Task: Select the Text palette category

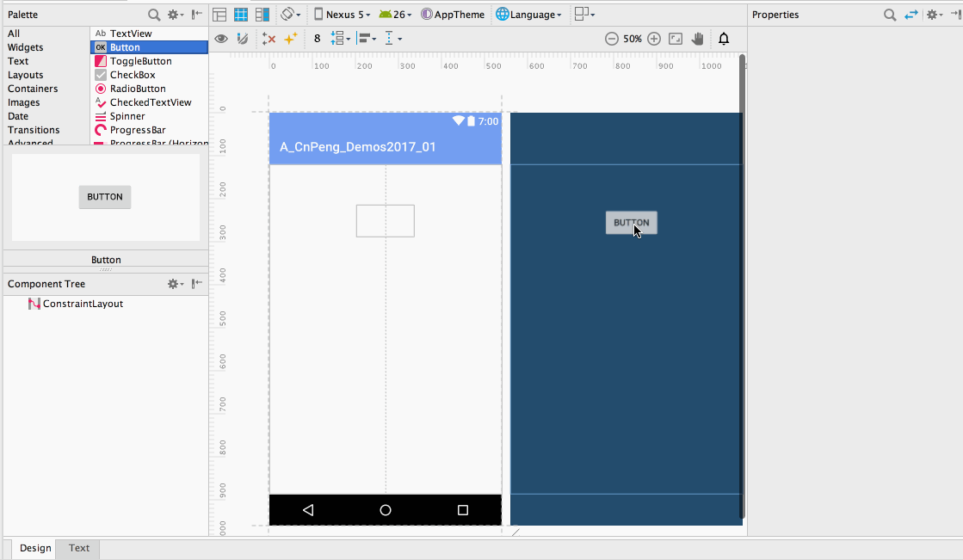Action: (x=18, y=61)
